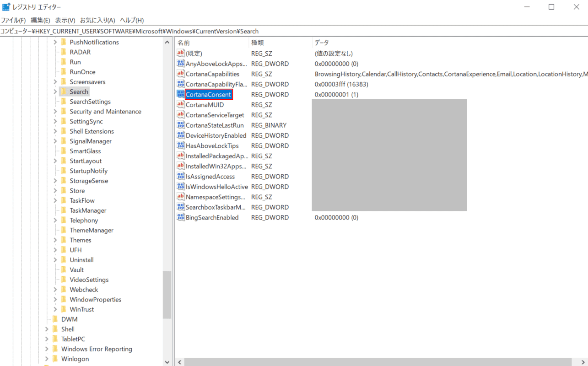588x366 pixels.
Task: Select the StartupNotify key
Action: (x=89, y=171)
